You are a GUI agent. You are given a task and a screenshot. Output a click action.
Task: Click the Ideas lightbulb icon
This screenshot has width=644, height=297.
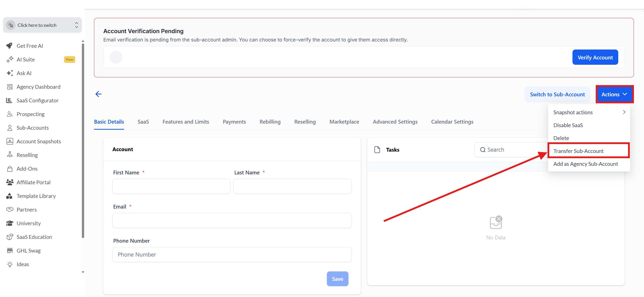pyautogui.click(x=10, y=264)
